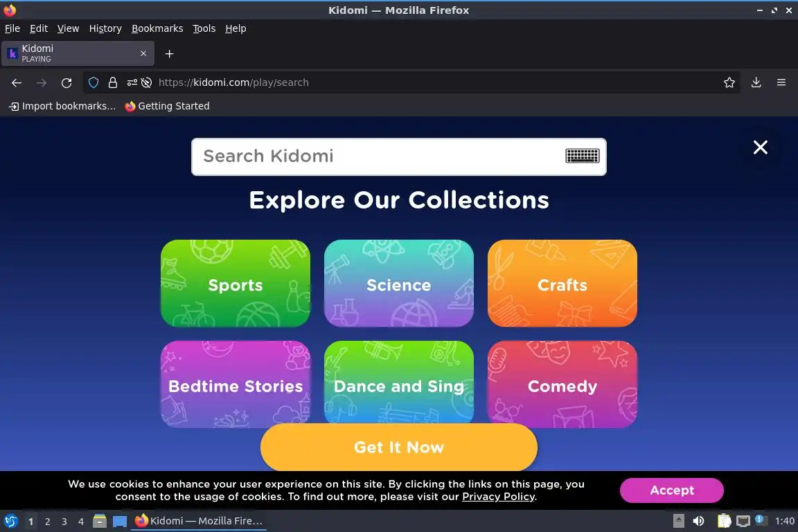The width and height of the screenshot is (798, 532).
Task: Click the show desktop icon in taskbar
Action: pos(120,522)
